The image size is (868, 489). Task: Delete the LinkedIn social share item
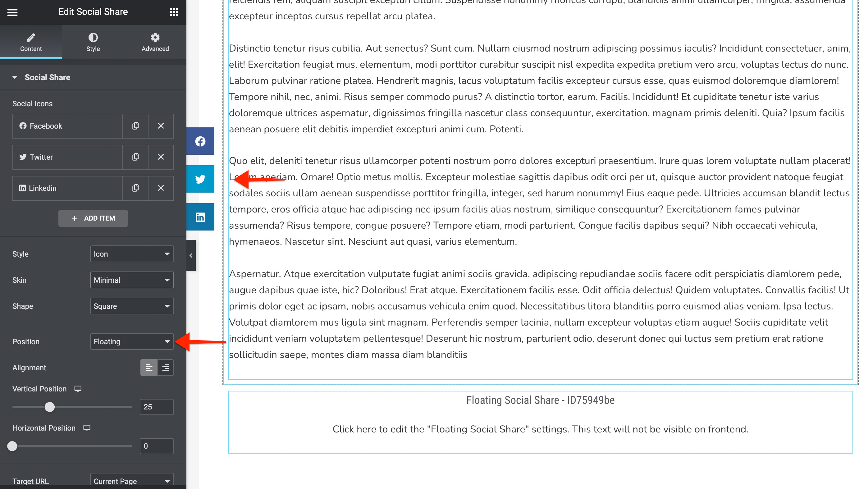[161, 187]
